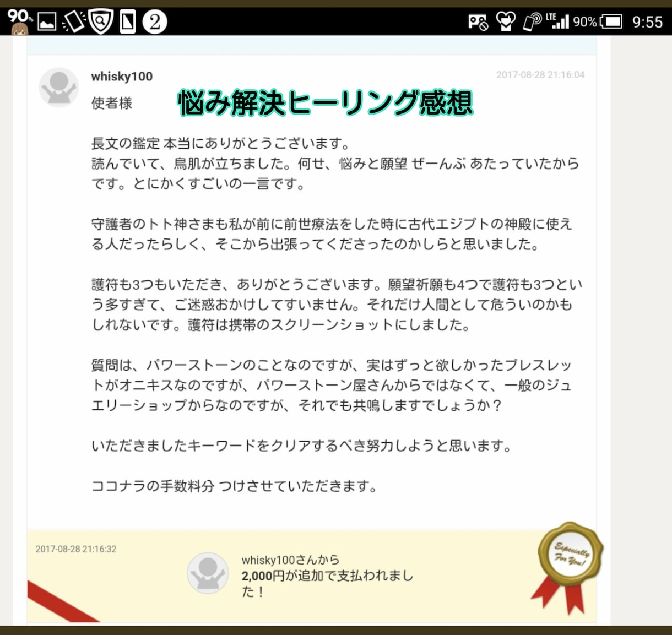The height and width of the screenshot is (635, 672).
Task: Tap the payment timestamp 2017-08-28 21:16:32
Action: pos(76,549)
